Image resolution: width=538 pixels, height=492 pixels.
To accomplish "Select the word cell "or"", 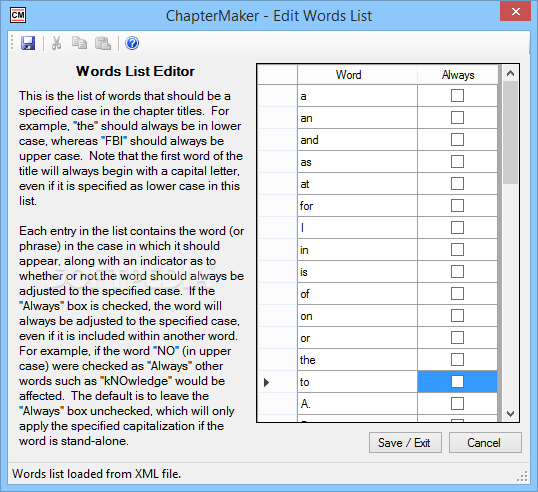I will coord(357,337).
